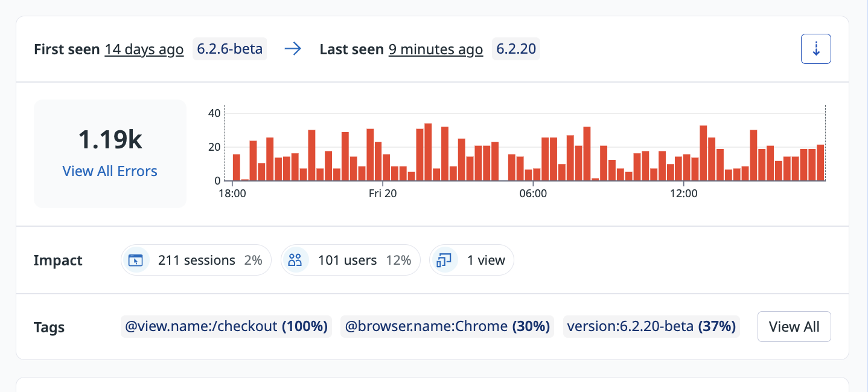
Task: Select the 6.2.20 version badge
Action: pyautogui.click(x=516, y=49)
